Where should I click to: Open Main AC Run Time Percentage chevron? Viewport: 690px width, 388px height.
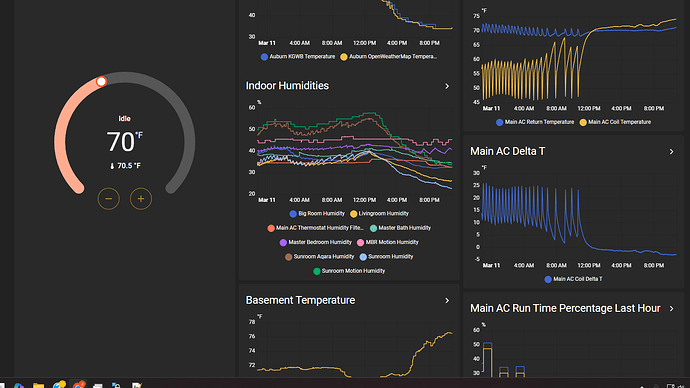tap(672, 309)
